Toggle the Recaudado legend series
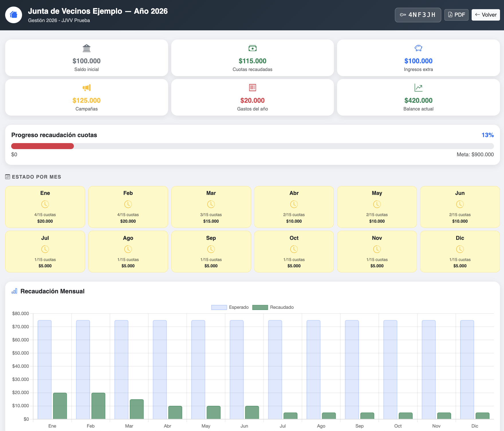Screen dimensions: 504x431 (273, 307)
